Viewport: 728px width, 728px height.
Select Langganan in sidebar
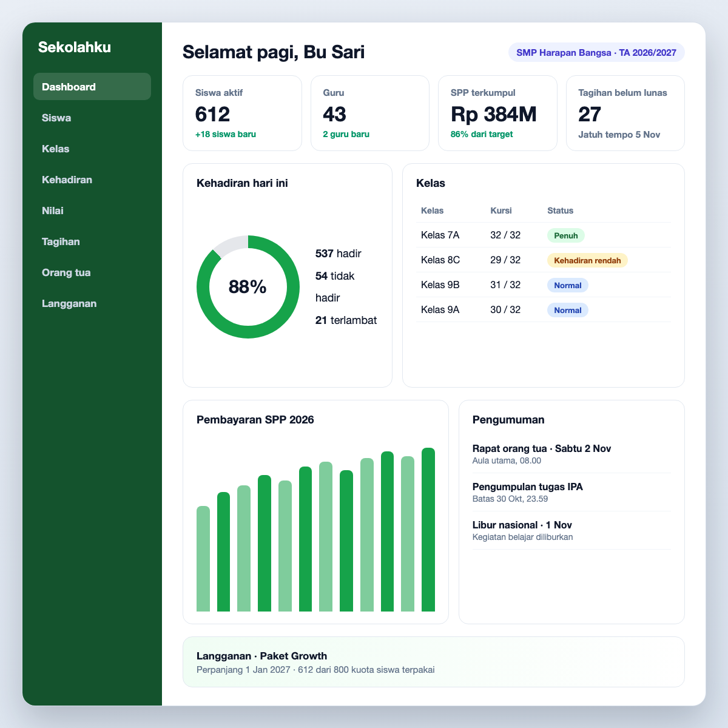[92, 303]
